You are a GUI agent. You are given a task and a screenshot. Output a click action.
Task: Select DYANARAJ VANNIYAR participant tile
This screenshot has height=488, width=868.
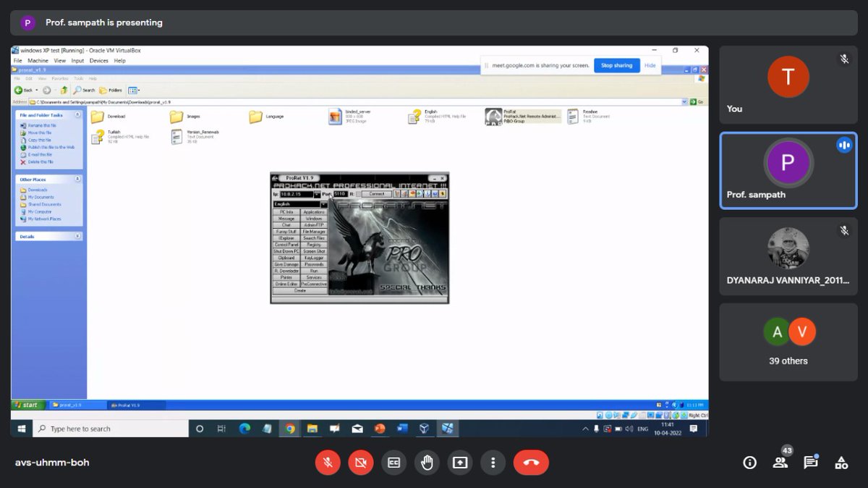coord(788,256)
